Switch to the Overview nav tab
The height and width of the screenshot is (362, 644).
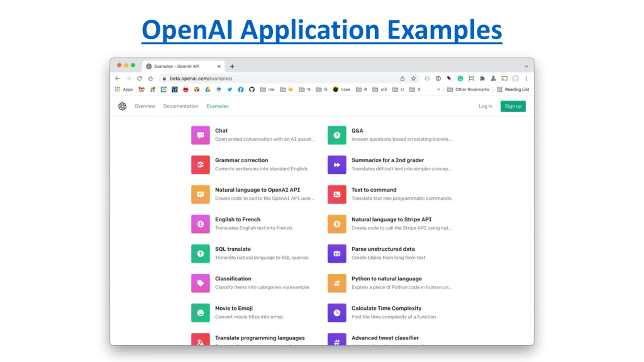(x=145, y=106)
